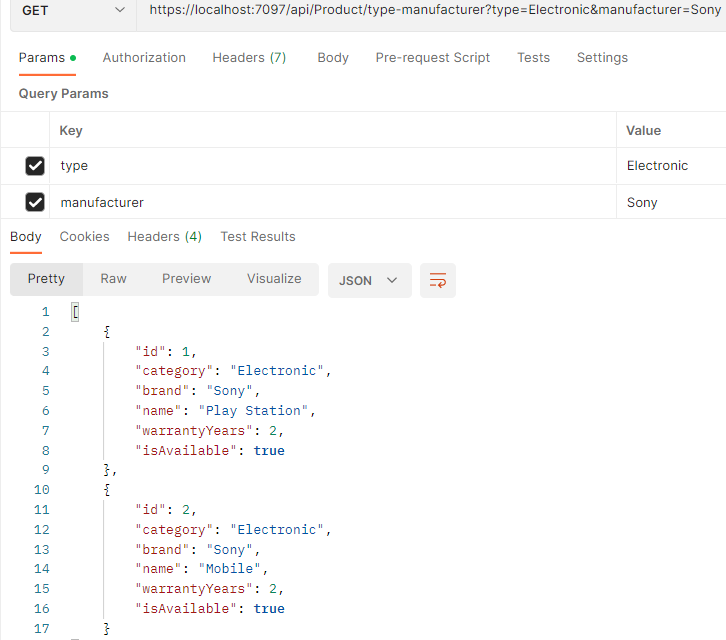Toggle the type parameter checkbox
Viewport: 726px width, 640px height.
35,166
